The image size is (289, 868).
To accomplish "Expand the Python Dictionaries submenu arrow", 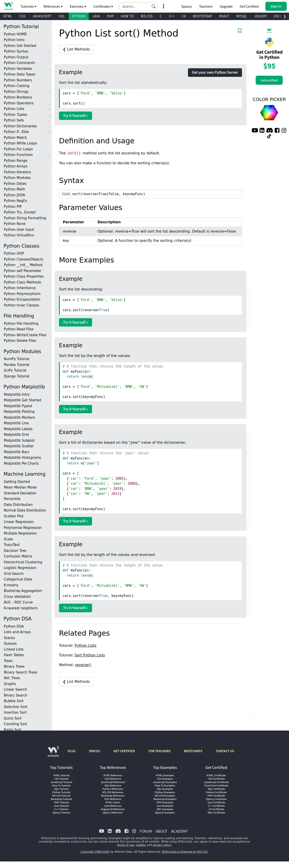I will (49, 127).
